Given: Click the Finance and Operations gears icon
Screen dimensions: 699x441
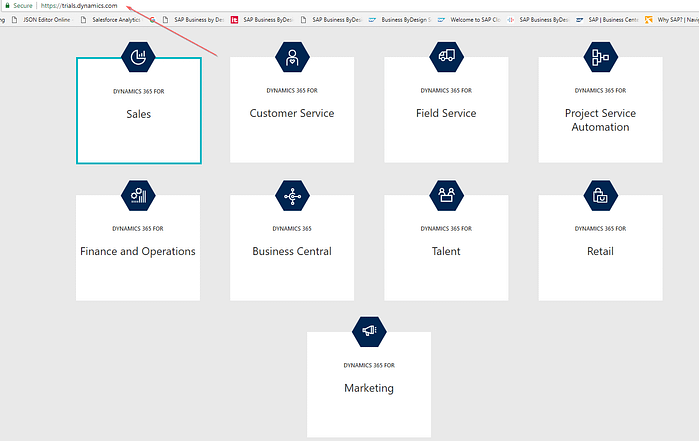Looking at the screenshot, I should 138,195.
